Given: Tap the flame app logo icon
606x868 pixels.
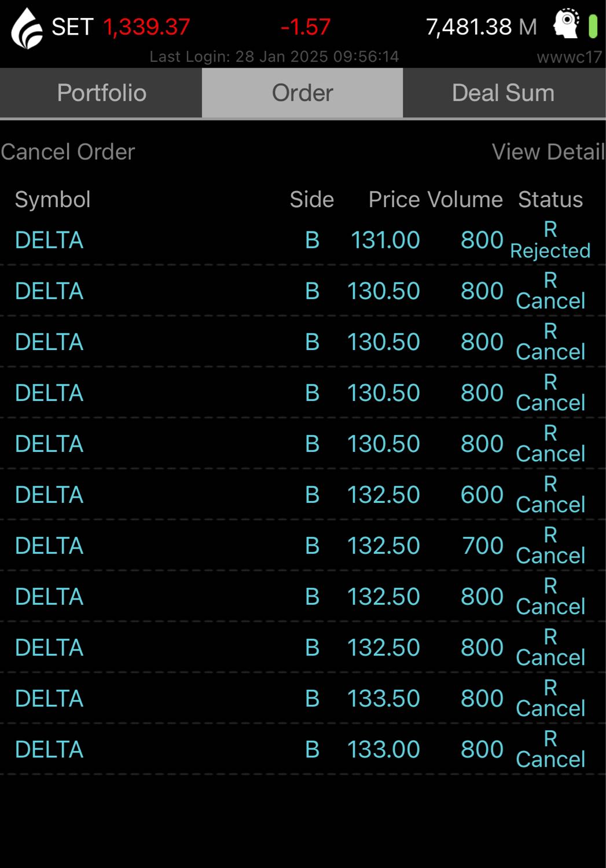Looking at the screenshot, I should click(x=27, y=28).
